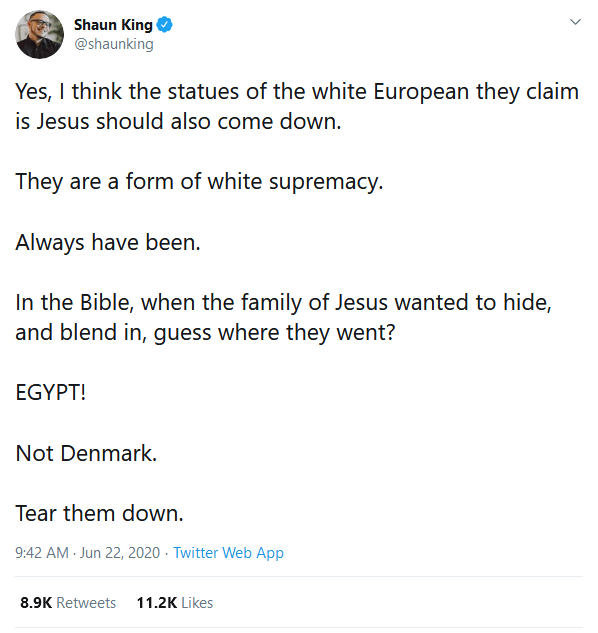Viewport: 598px width, 633px height.
Task: Click the '11.2K' likes count number
Action: click(x=157, y=602)
